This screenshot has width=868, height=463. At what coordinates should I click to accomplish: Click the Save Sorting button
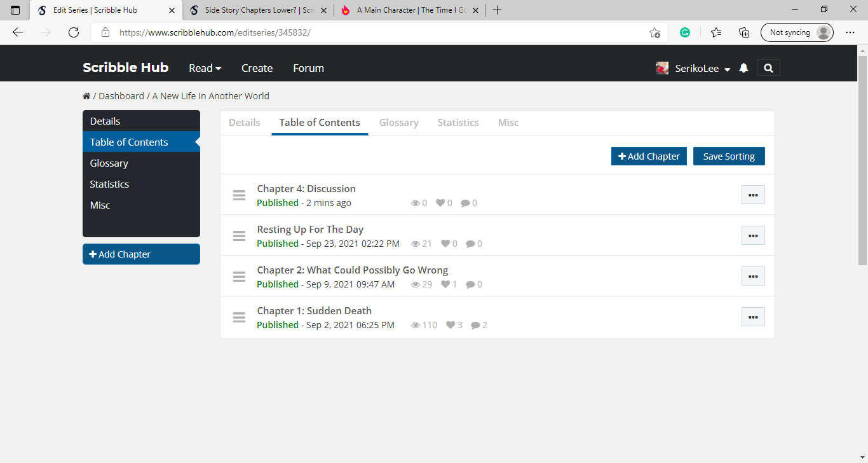point(729,156)
